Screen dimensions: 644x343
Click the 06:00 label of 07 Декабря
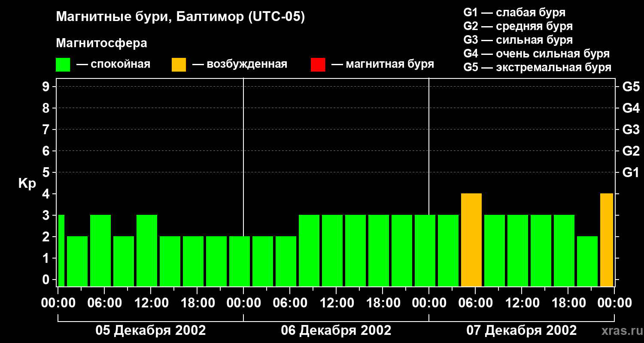coord(475,303)
